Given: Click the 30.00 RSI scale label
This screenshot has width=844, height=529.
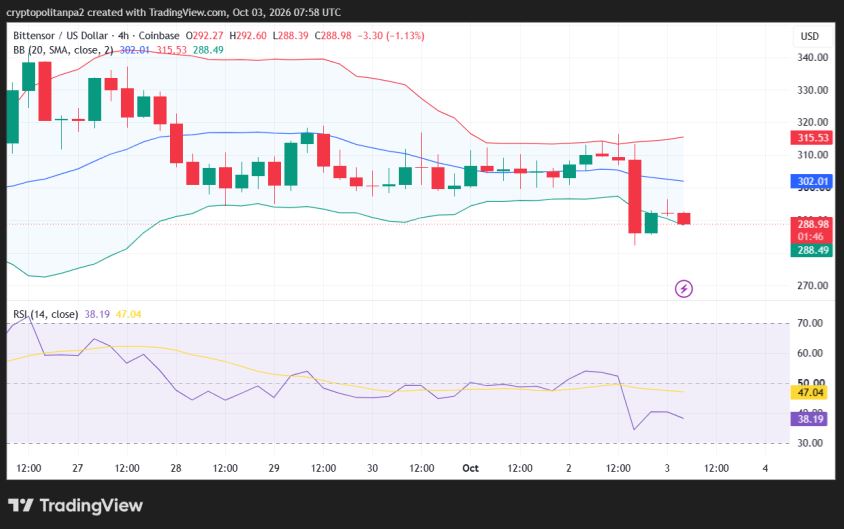Looking at the screenshot, I should click(810, 443).
